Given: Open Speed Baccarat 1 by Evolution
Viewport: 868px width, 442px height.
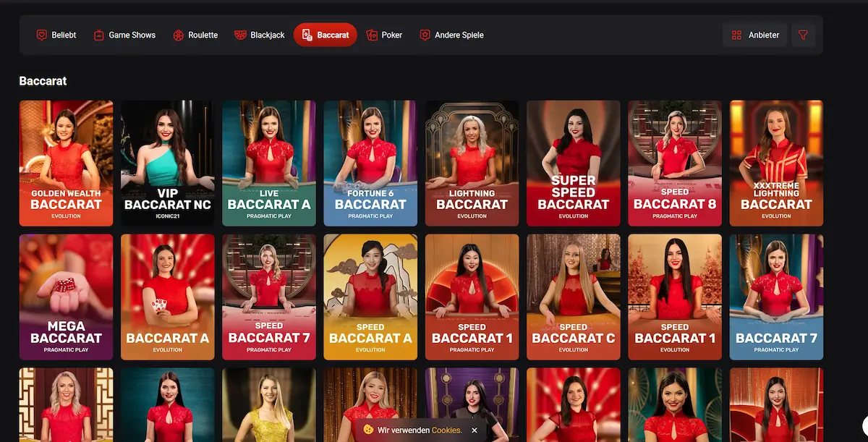Looking at the screenshot, I should tap(675, 297).
